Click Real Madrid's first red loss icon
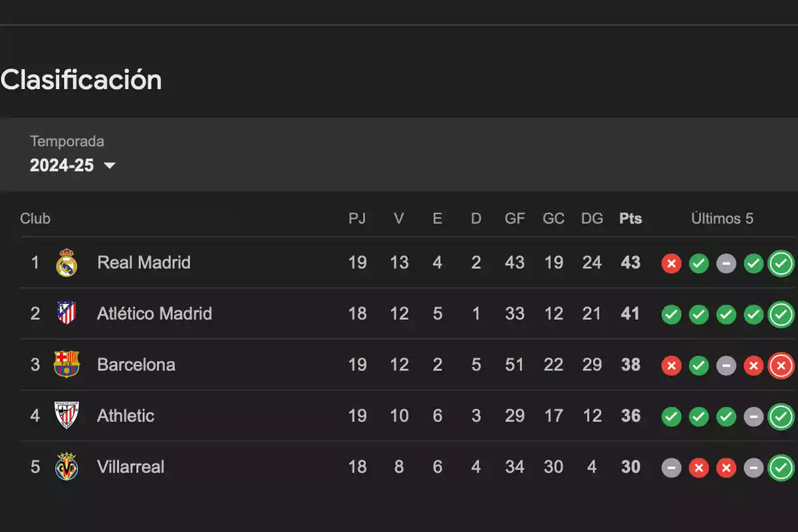The width and height of the screenshot is (798, 532). click(672, 263)
